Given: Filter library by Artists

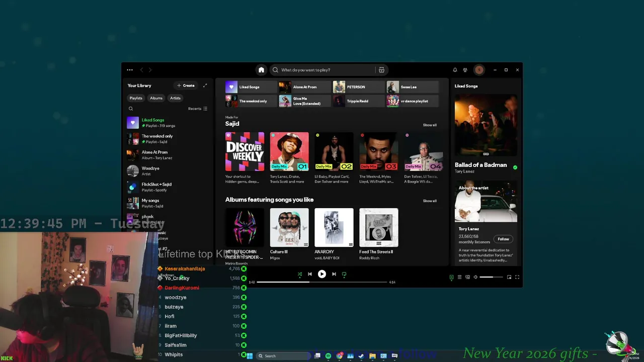Looking at the screenshot, I should (175, 98).
